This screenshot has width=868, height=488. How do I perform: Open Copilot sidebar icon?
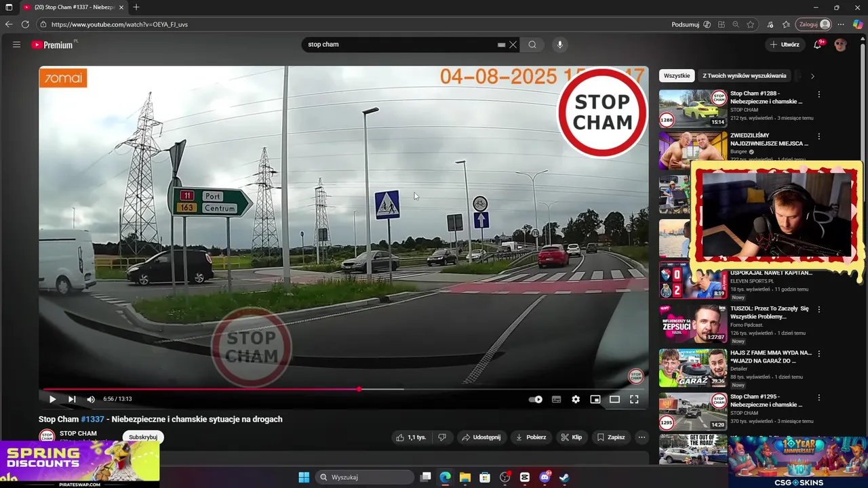(x=858, y=24)
